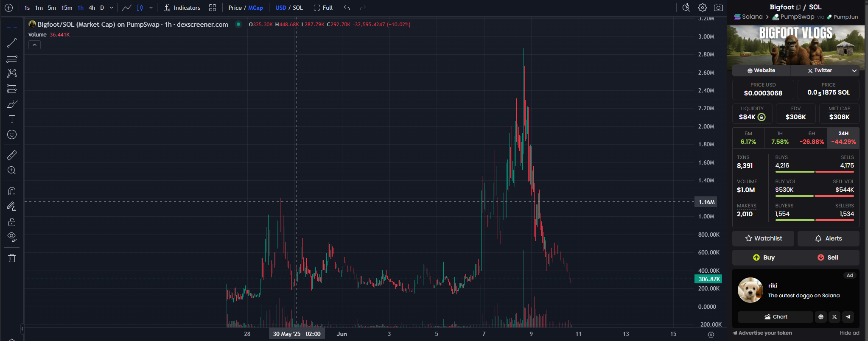868x341 pixels.
Task: Switch to the D daily timeframe
Action: coord(102,8)
